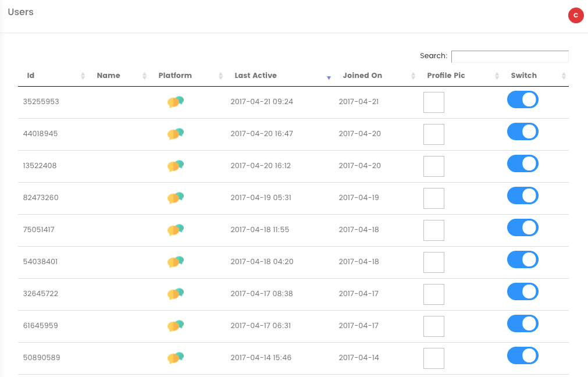
Task: Click the Switch column header
Action: pyautogui.click(x=523, y=76)
